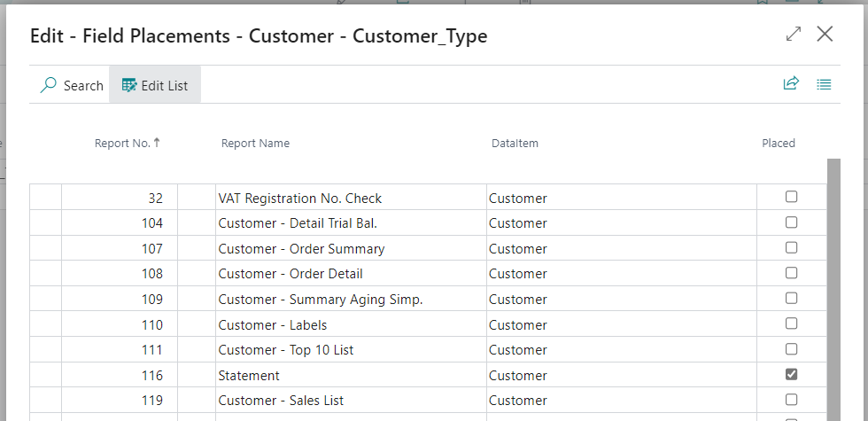The image size is (868, 421).
Task: Select the Customer - Top 10 List row
Action: (428, 349)
